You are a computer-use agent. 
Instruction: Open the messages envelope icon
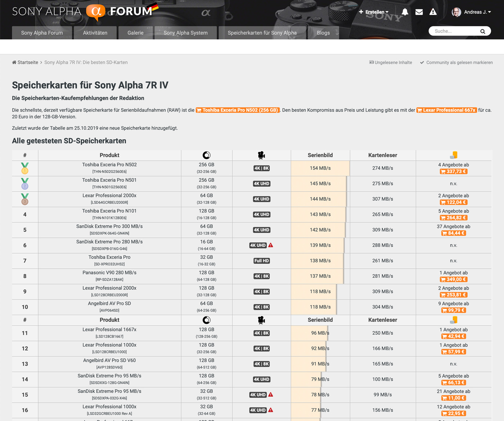pyautogui.click(x=419, y=12)
